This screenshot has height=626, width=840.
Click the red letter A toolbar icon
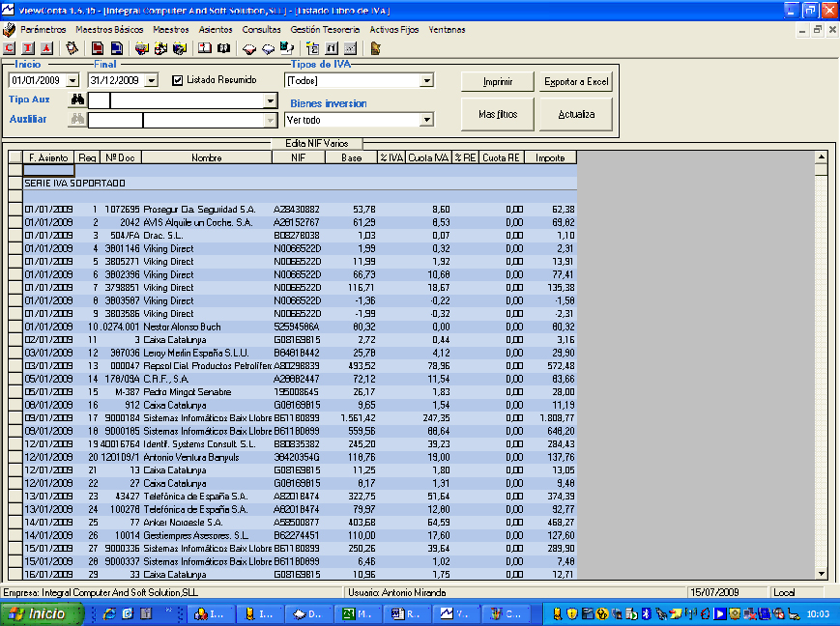[x=47, y=48]
